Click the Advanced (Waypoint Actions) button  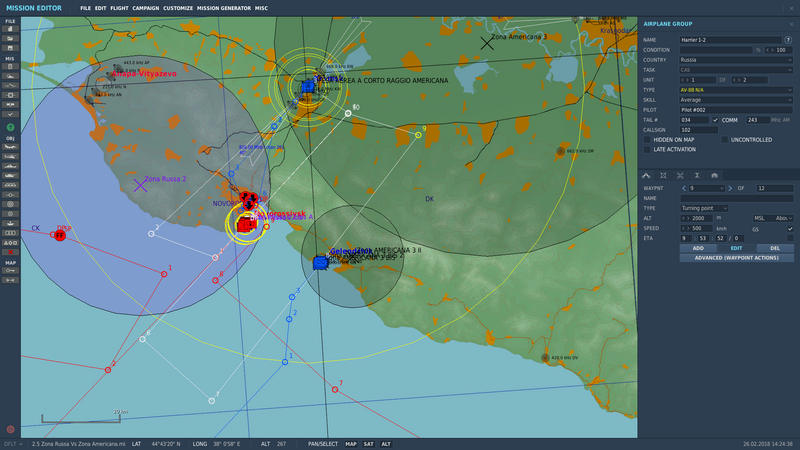tap(736, 257)
